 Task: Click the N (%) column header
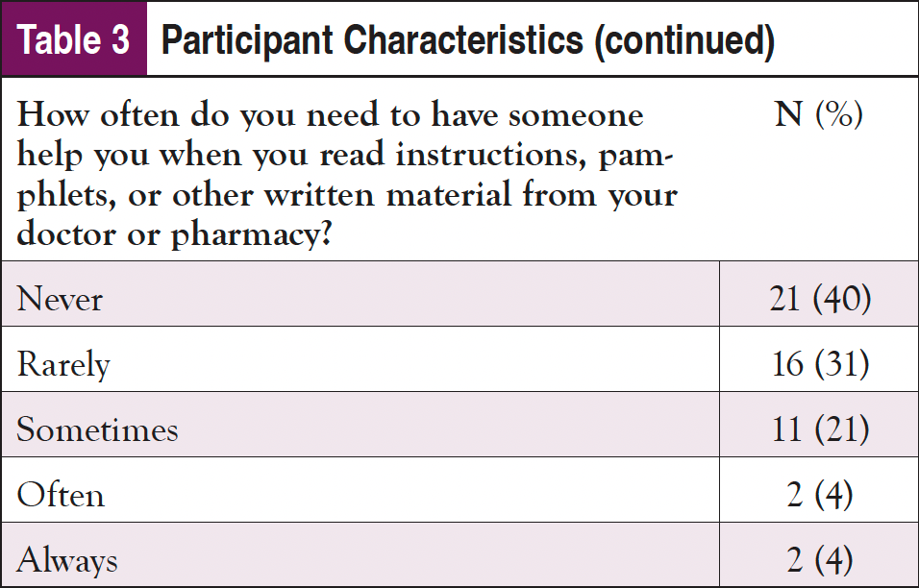click(x=819, y=116)
